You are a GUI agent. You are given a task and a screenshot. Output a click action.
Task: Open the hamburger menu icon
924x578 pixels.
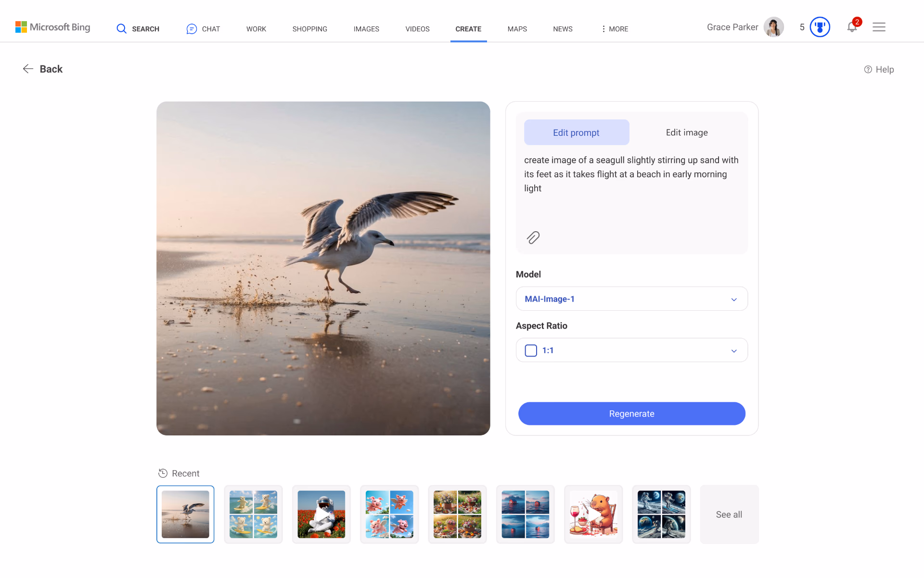point(879,27)
